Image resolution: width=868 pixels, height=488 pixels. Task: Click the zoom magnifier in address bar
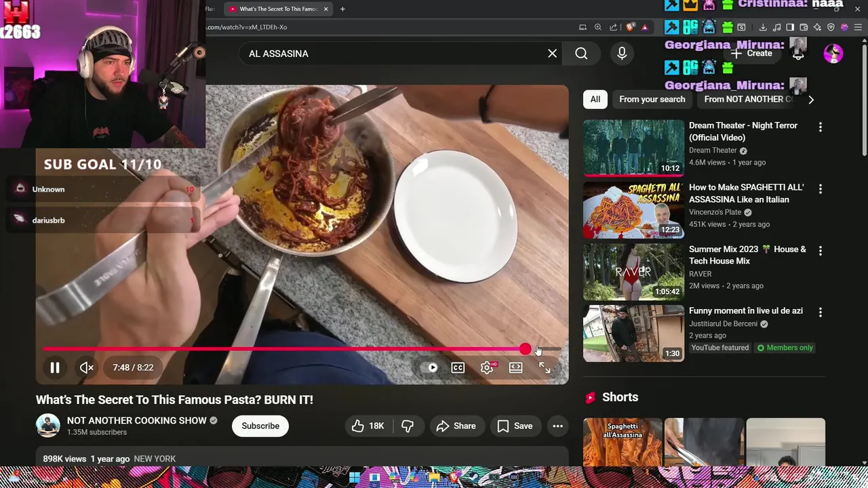(598, 27)
